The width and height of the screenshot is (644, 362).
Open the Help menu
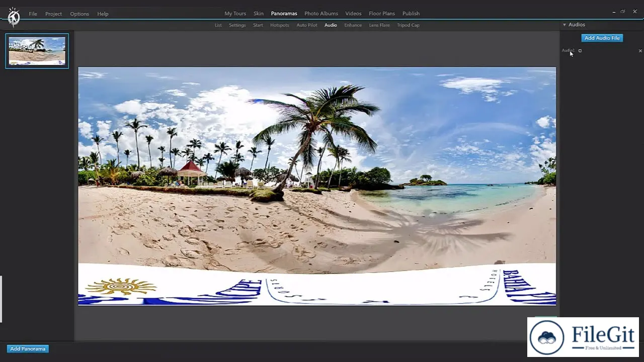(103, 14)
